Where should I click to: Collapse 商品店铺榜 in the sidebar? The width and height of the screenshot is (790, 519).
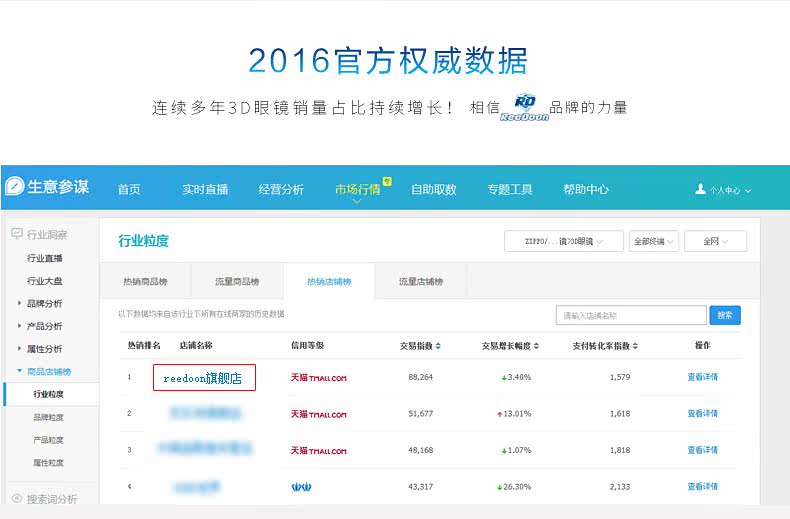[19, 371]
